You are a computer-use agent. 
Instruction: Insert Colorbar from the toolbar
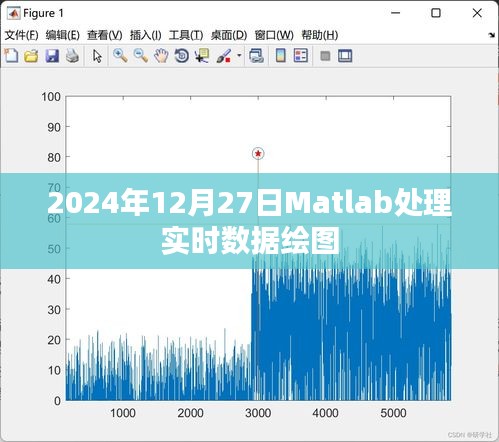click(x=281, y=56)
